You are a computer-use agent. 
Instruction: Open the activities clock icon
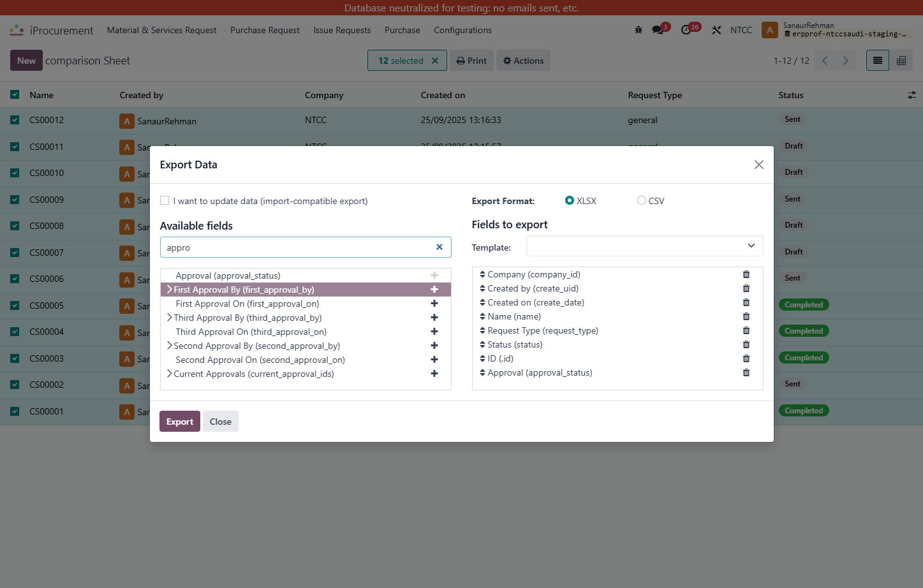pos(688,30)
